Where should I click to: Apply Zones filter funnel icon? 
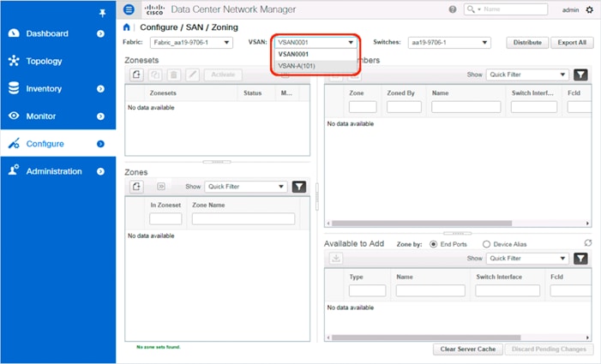(x=299, y=187)
